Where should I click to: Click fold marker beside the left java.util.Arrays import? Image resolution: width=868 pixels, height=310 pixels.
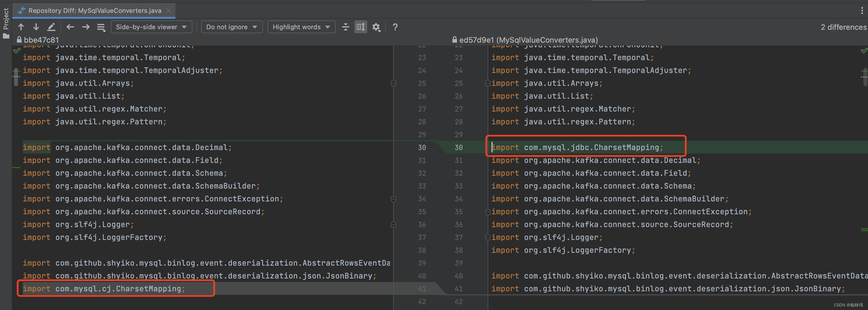(x=393, y=83)
